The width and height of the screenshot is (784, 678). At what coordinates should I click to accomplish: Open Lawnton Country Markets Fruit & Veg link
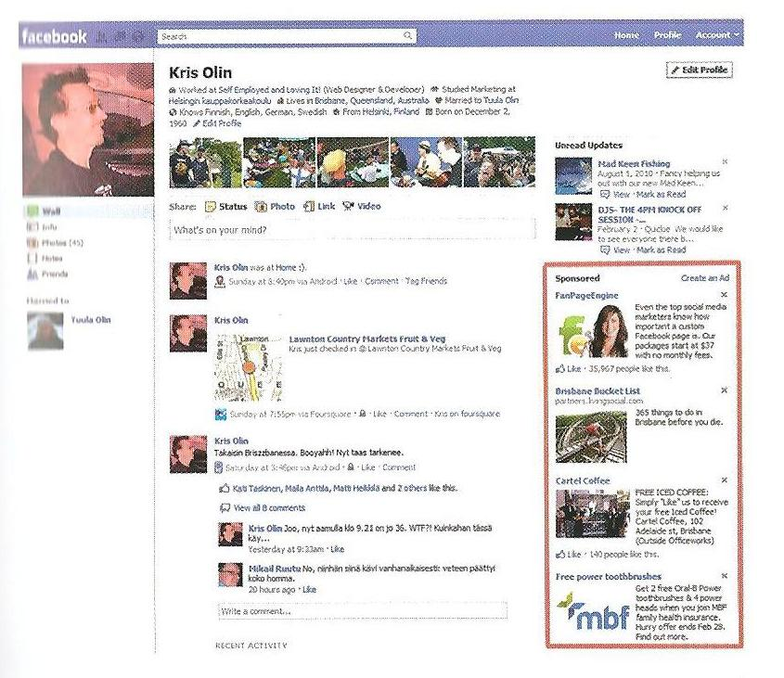(x=367, y=339)
